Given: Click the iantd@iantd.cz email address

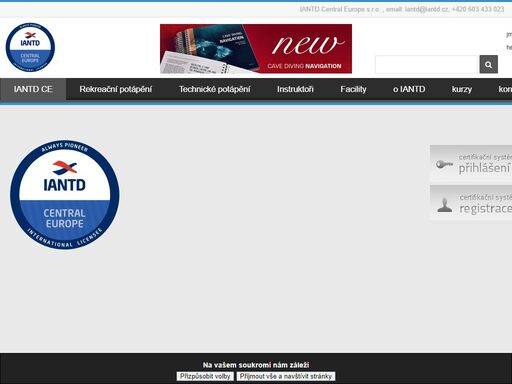Looking at the screenshot, I should [427, 9].
